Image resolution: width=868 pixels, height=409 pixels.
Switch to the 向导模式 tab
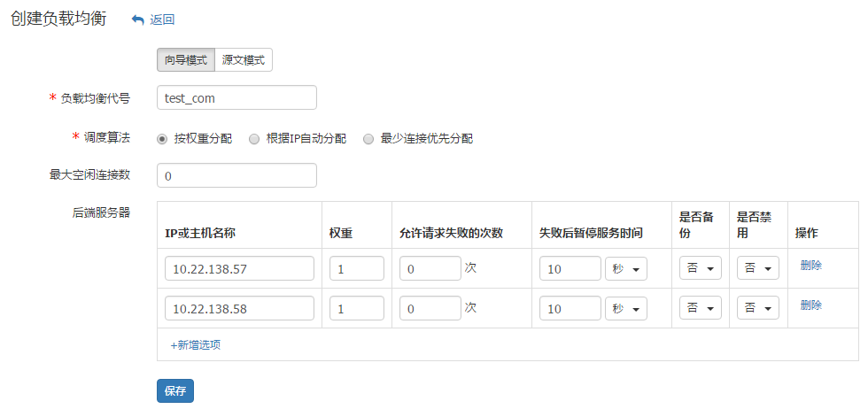click(185, 59)
